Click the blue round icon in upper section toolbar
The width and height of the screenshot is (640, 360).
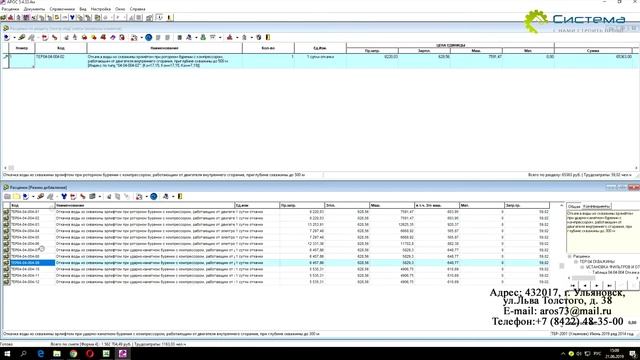tap(149, 38)
